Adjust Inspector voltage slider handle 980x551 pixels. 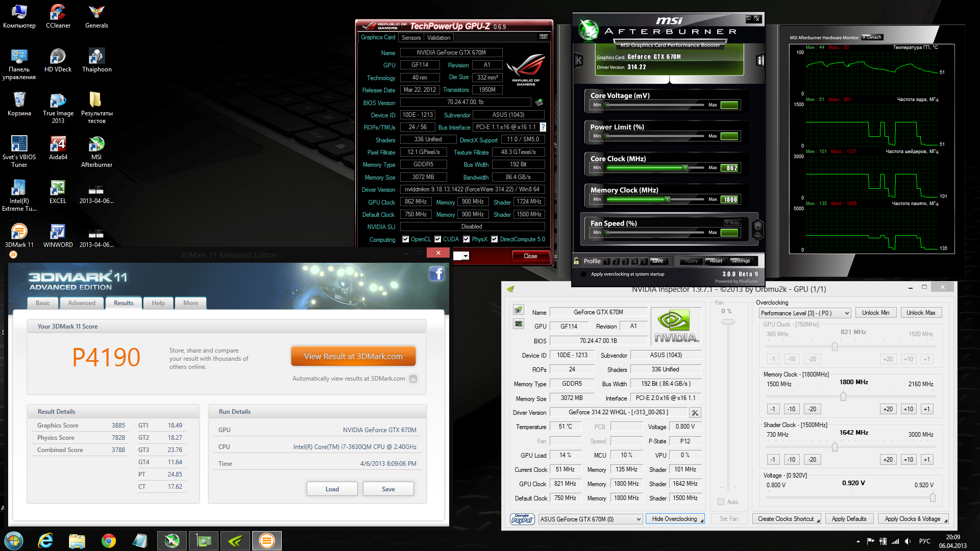pyautogui.click(x=933, y=497)
